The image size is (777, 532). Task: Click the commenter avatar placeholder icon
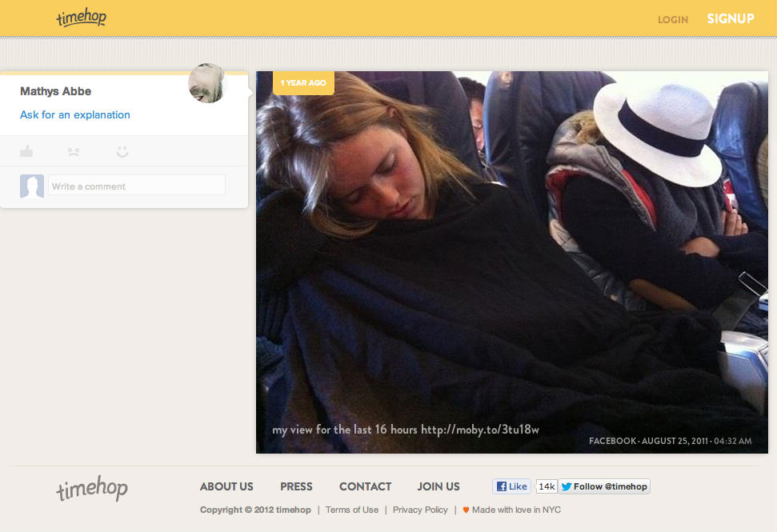coord(32,186)
